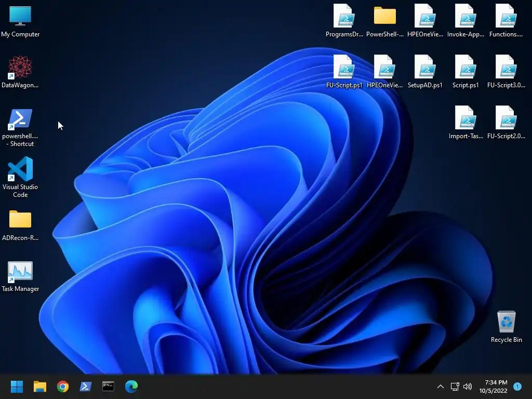The height and width of the screenshot is (399, 532).
Task: Select the ADRecon-R... folder icon
Action: pos(20,225)
